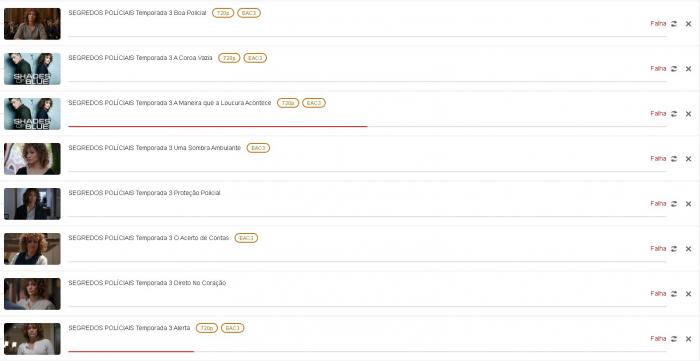
Task: Remove A Maneira que a Loucura Acontece
Action: pyautogui.click(x=688, y=114)
